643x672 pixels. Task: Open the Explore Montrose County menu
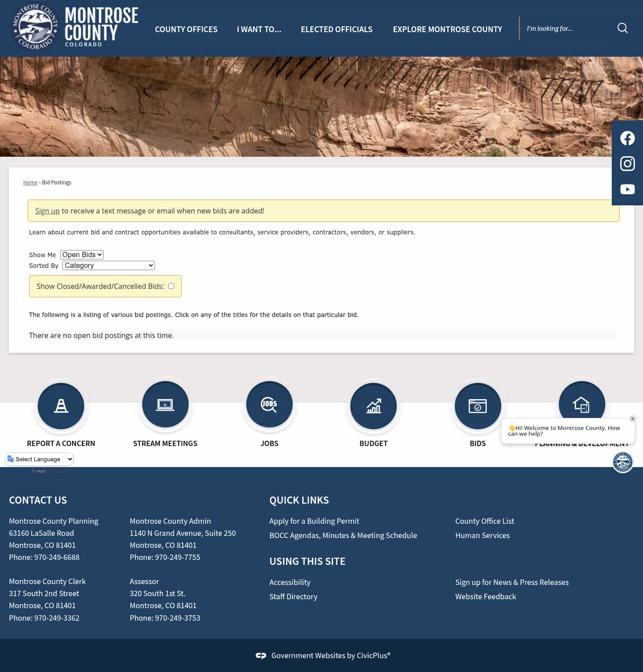[x=447, y=29]
